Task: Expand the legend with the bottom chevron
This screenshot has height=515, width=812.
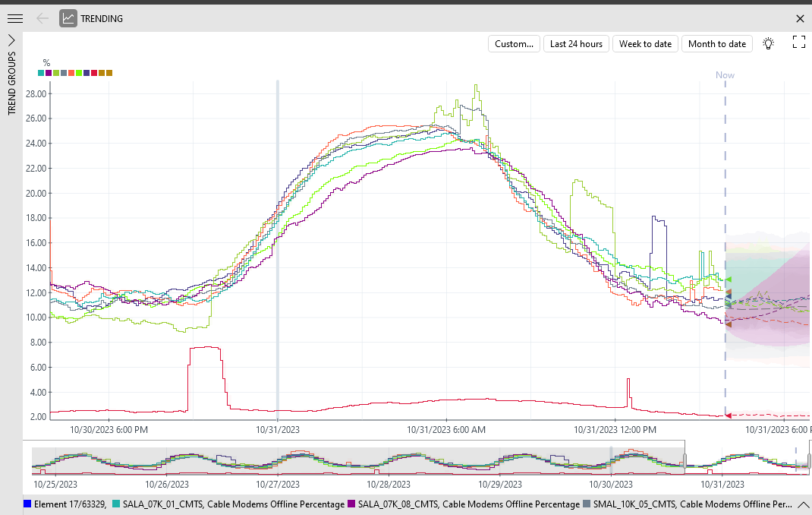Action: tap(804, 504)
